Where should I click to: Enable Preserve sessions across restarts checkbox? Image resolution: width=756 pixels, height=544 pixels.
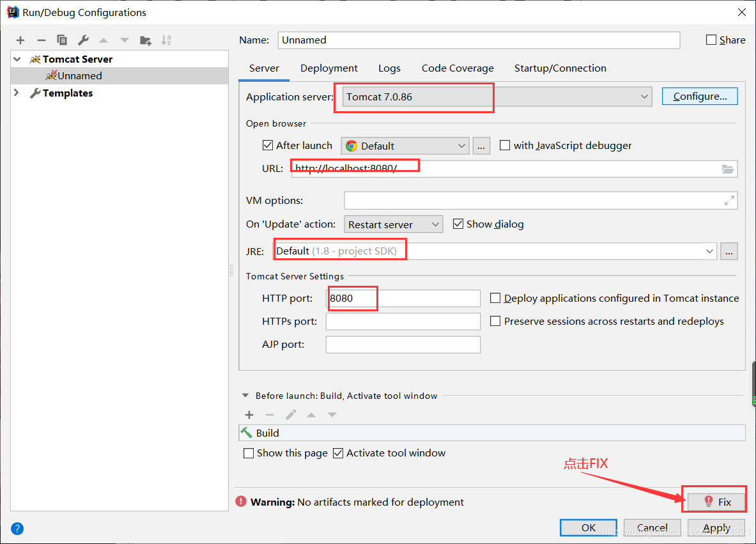pos(495,321)
